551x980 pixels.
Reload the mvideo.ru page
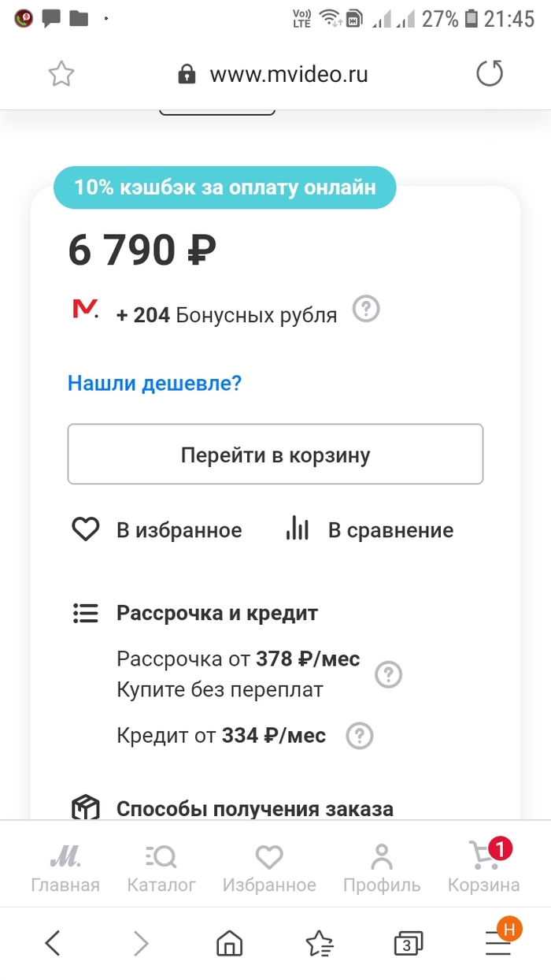point(489,75)
